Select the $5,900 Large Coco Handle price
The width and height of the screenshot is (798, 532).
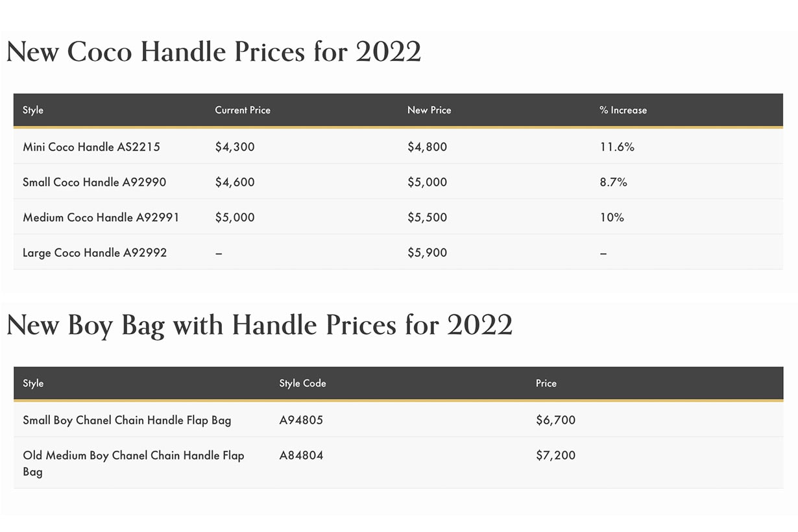coord(427,252)
